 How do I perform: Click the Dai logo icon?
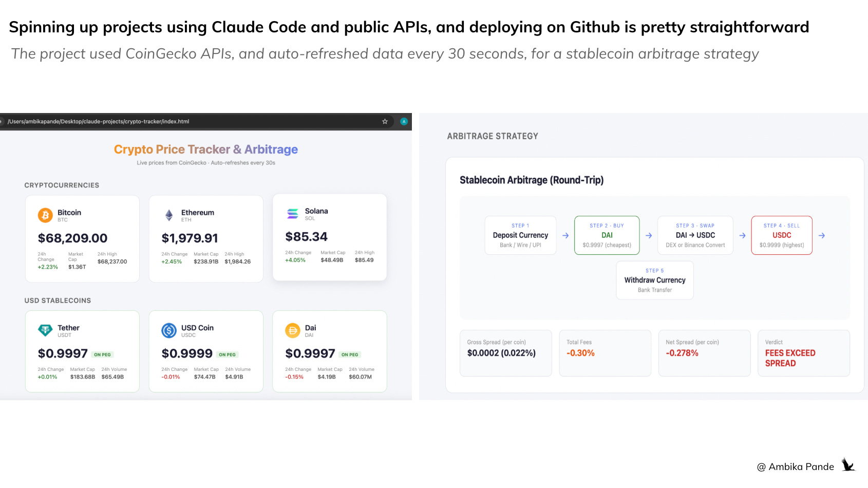point(293,330)
